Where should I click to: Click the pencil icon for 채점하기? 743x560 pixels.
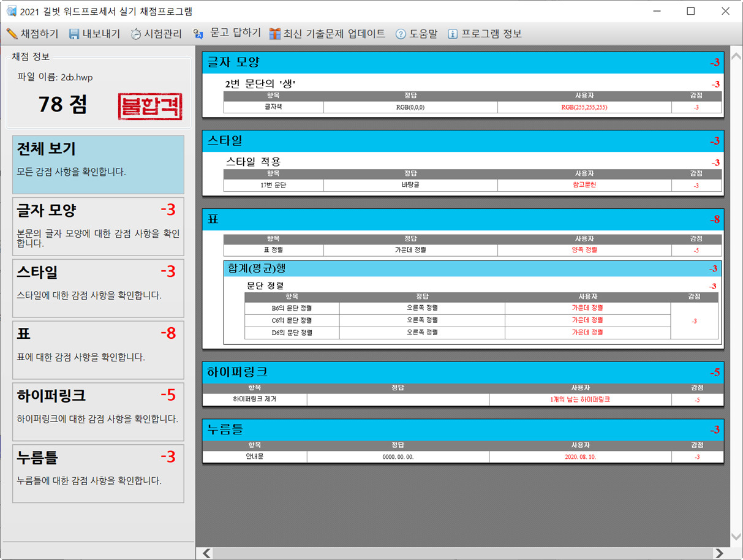point(12,34)
